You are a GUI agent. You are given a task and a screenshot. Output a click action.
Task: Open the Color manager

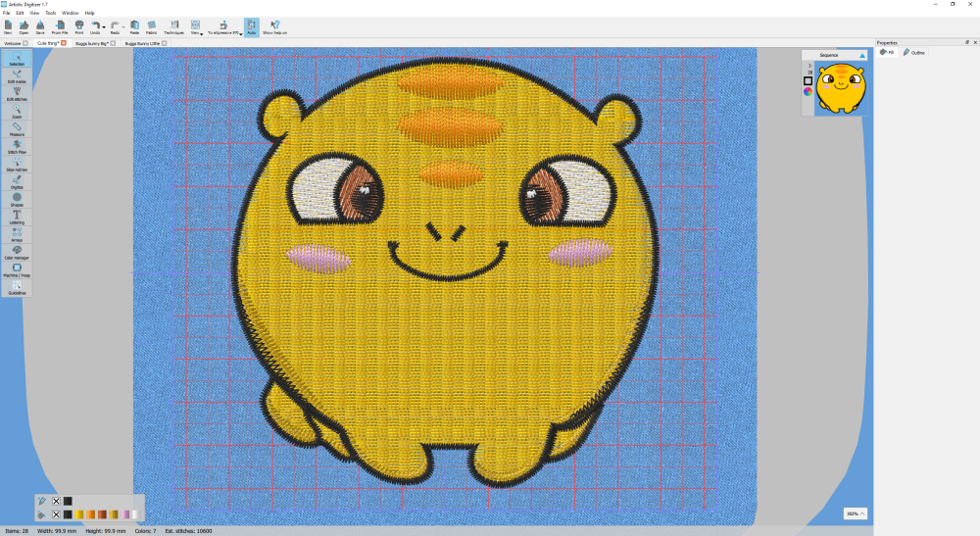click(x=17, y=253)
